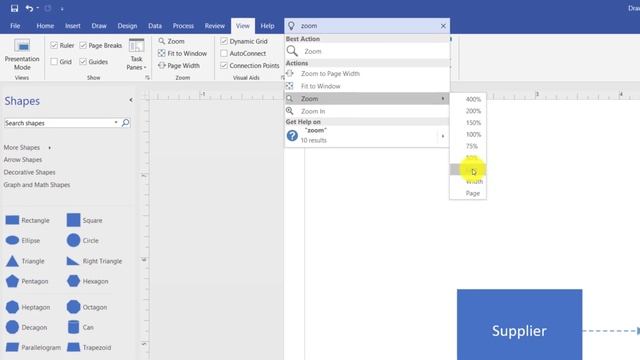Select the Supplier box on canvas
640x360 pixels.
pos(519,325)
